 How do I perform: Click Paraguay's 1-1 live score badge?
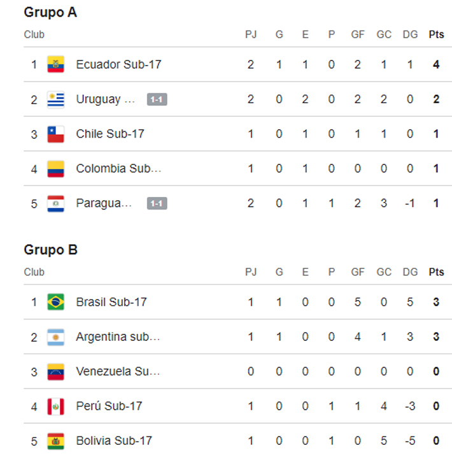click(x=157, y=203)
